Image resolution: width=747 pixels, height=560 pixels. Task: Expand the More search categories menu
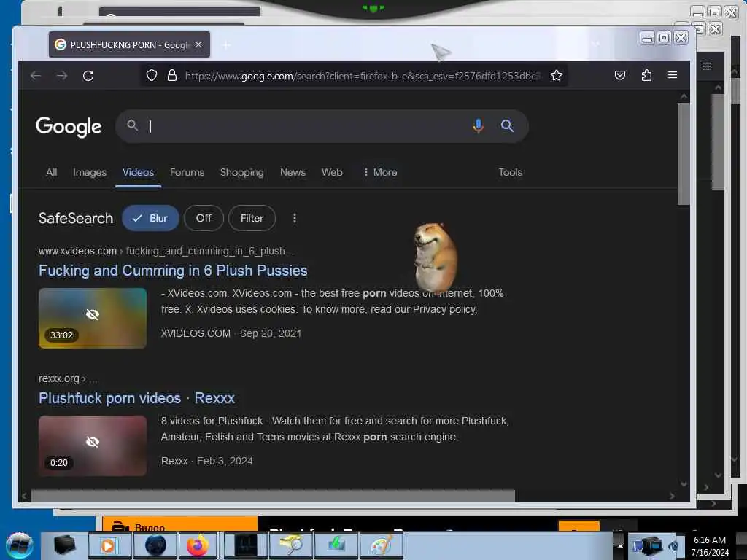[380, 172]
